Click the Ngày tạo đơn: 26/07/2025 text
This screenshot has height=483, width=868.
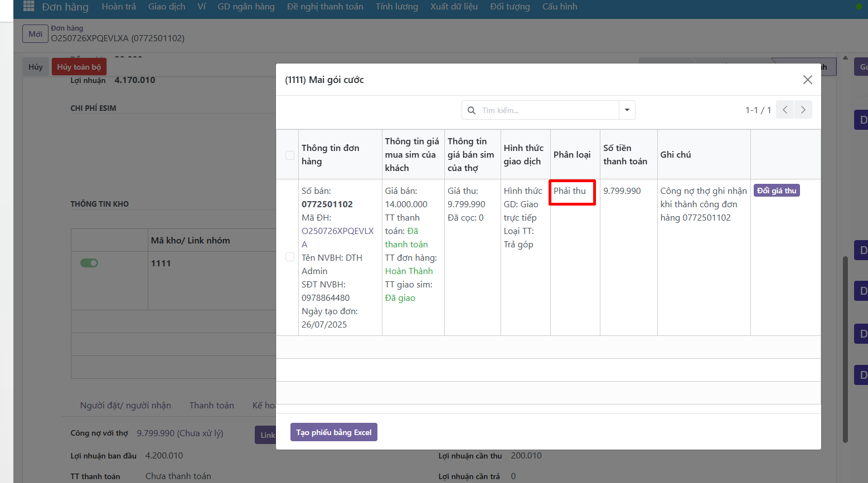point(330,318)
